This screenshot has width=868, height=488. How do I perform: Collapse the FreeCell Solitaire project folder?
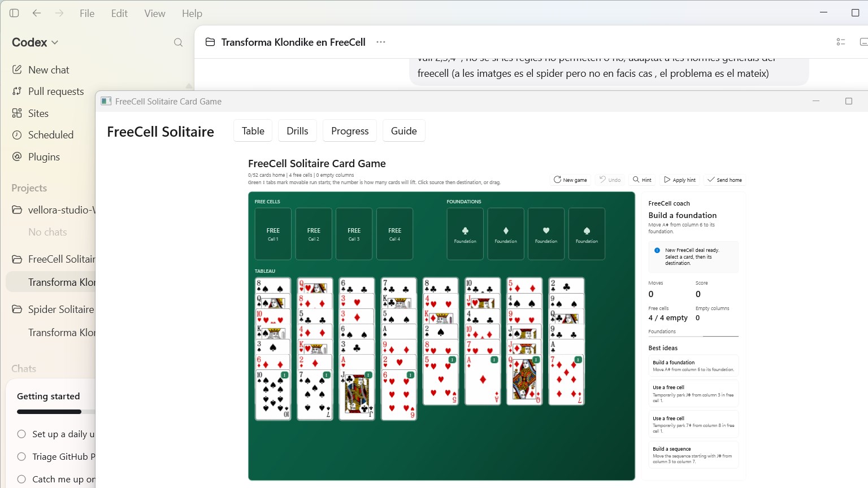(17, 259)
